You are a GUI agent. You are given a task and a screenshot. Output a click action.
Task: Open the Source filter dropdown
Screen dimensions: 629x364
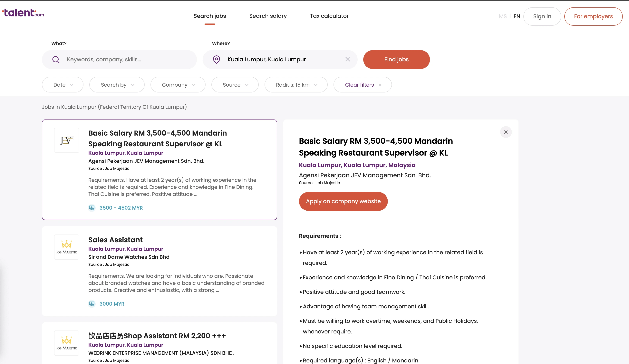pos(235,85)
